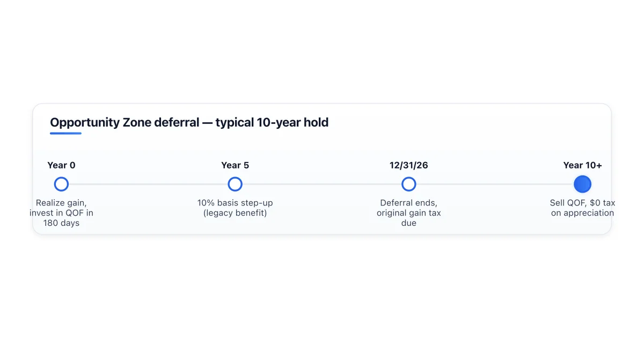Click "Deferral ends, original gain tax due" text
This screenshot has width=644, height=338.
(x=409, y=213)
